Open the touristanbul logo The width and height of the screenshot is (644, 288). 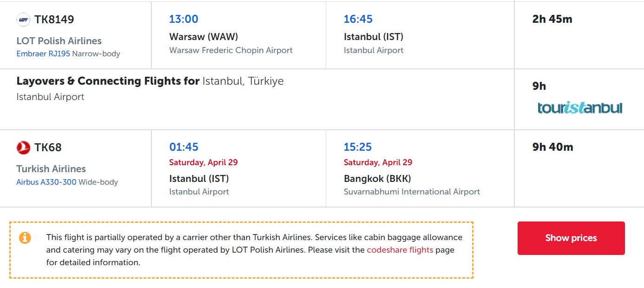point(579,108)
